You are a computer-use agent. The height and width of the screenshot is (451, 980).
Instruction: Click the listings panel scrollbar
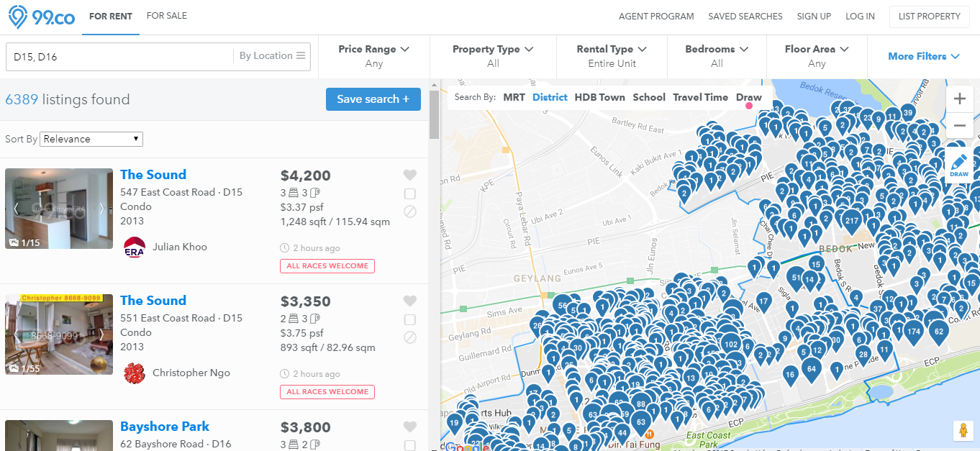pyautogui.click(x=434, y=115)
